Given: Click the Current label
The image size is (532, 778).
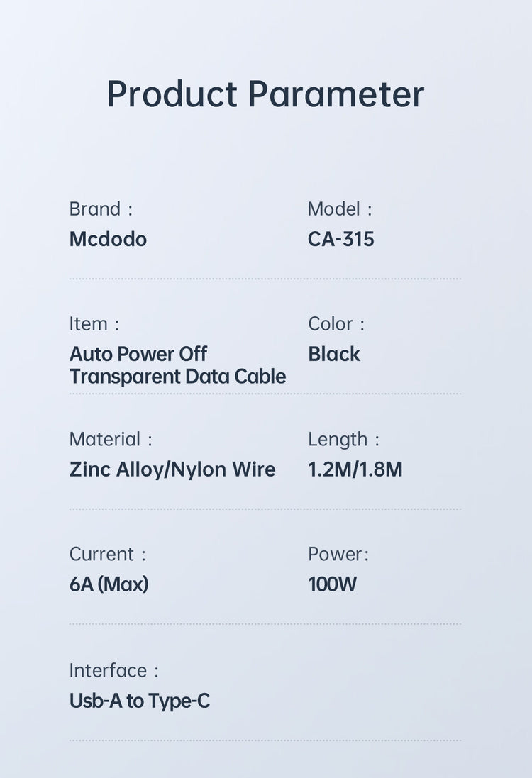Looking at the screenshot, I should pyautogui.click(x=101, y=554).
